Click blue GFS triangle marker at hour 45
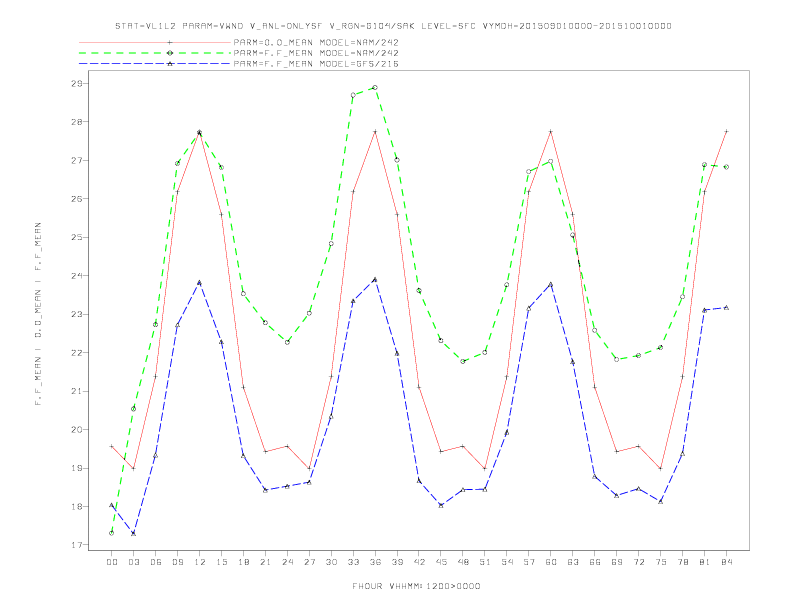The width and height of the screenshot is (792, 612). point(441,505)
